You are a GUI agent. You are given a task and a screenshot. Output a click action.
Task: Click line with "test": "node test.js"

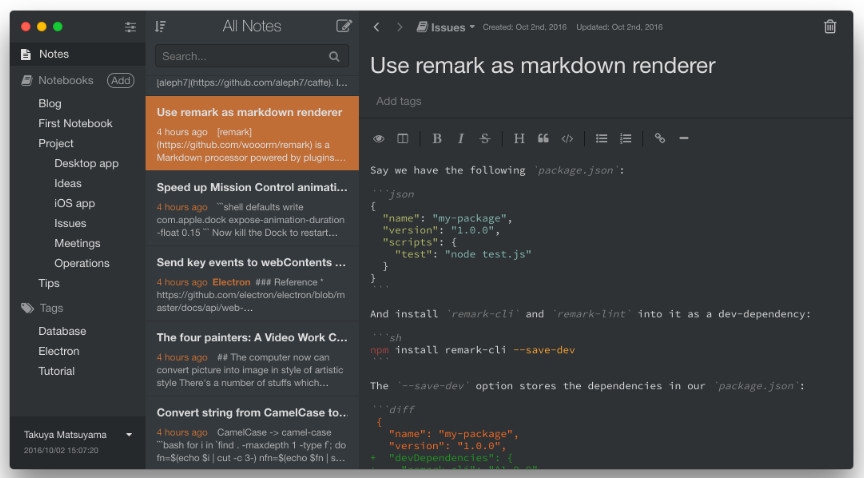pos(463,254)
